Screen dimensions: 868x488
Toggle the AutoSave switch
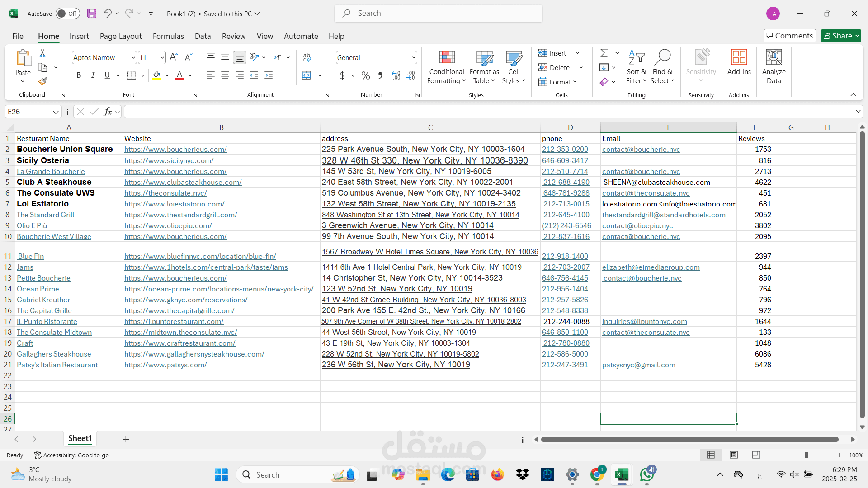(x=68, y=14)
